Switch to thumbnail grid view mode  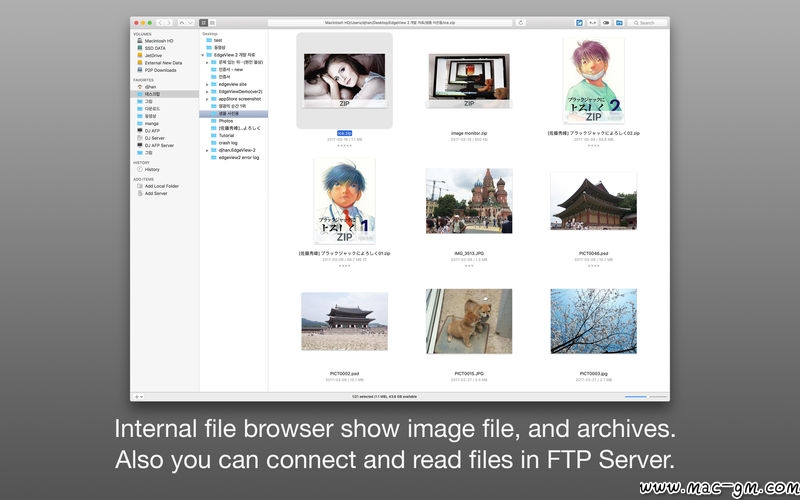204,22
